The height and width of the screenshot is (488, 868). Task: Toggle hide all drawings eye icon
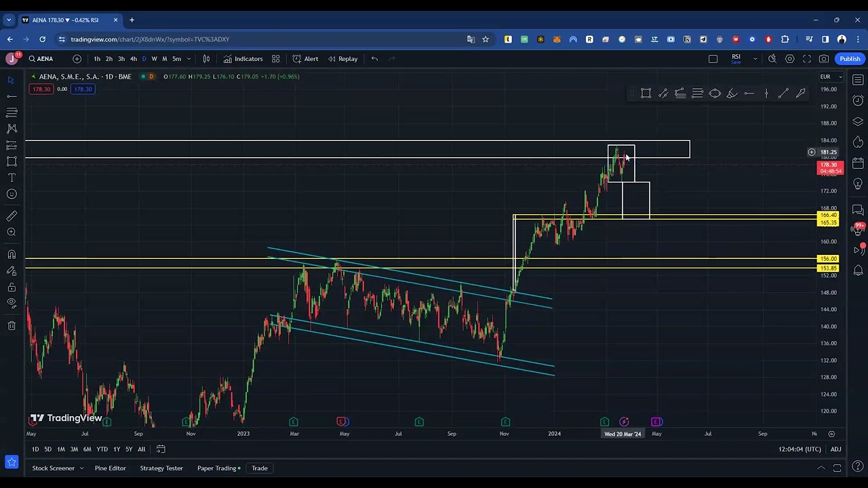tap(12, 303)
